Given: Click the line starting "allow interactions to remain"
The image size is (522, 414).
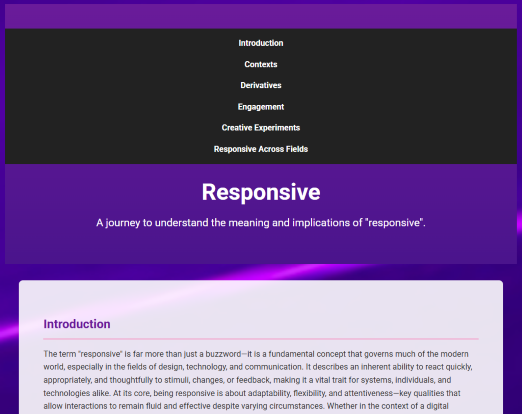Looking at the screenshot, I should [246, 406].
